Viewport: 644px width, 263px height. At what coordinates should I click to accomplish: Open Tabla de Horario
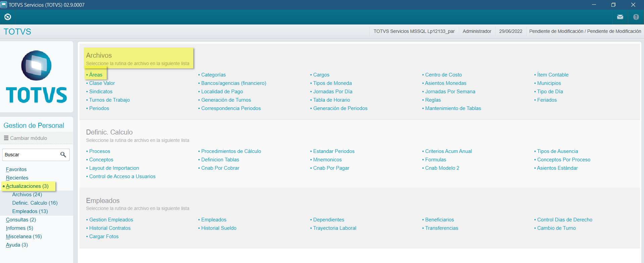coord(332,100)
